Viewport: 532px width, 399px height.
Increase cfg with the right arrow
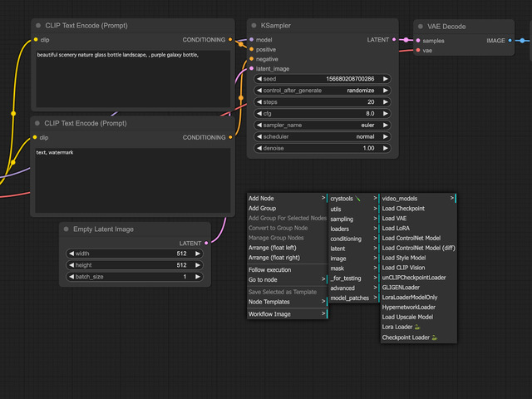coord(386,113)
